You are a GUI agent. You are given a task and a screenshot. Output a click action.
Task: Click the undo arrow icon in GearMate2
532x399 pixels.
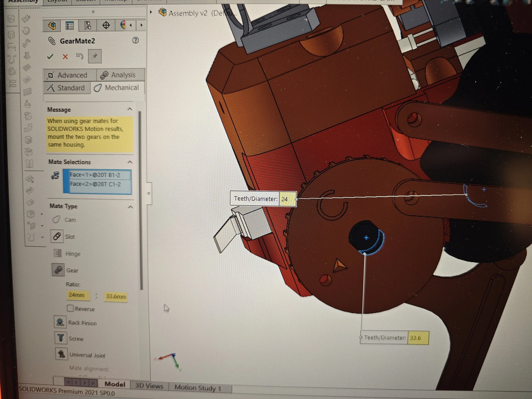80,56
